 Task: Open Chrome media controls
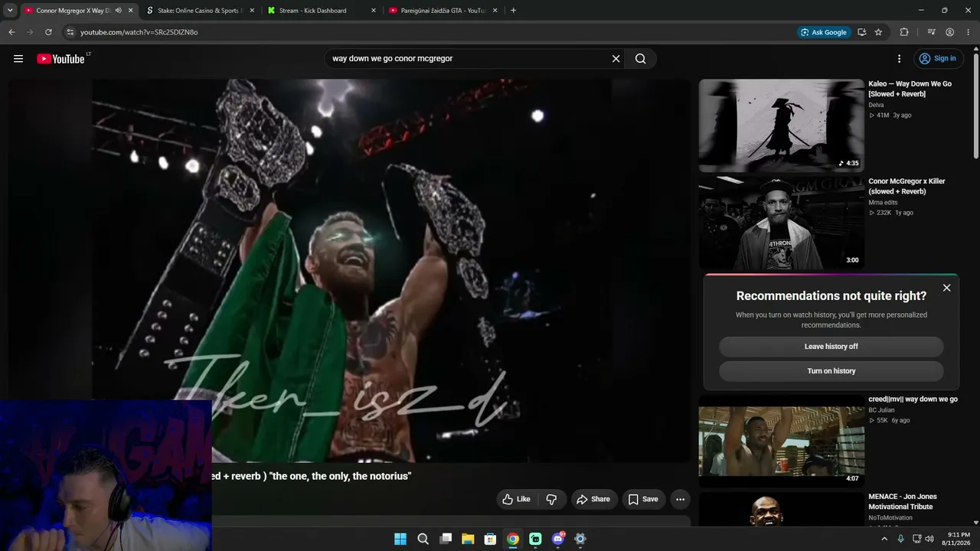point(931,32)
